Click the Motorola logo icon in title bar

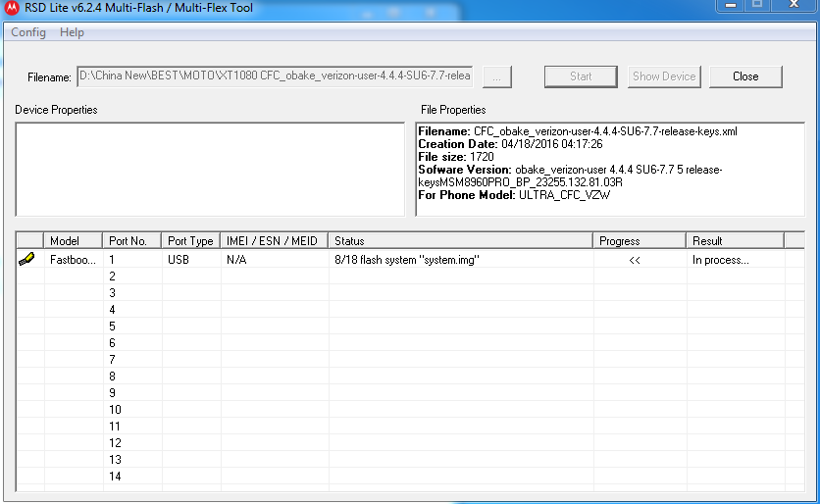(x=12, y=9)
